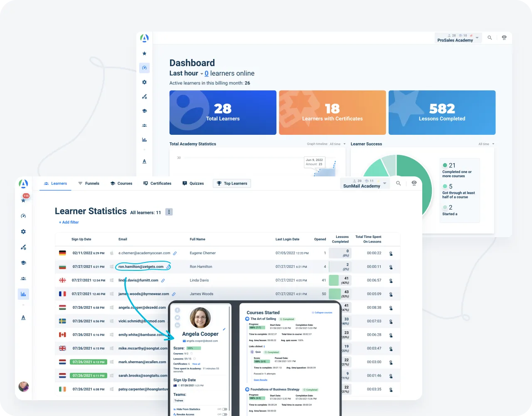Click the link icon next to e.chemer@academyocean.com
Image resolution: width=532 pixels, height=416 pixels.
pos(175,253)
